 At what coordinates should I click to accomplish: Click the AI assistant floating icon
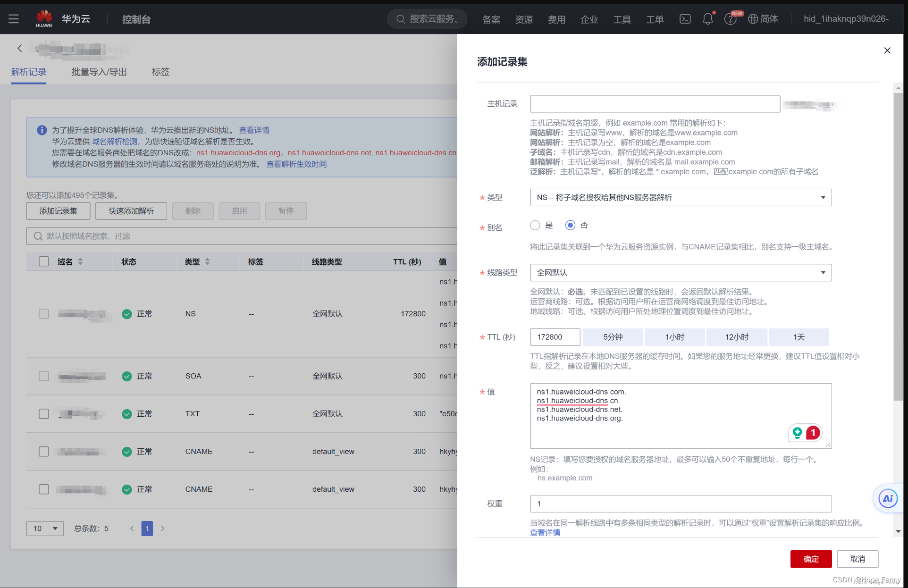[888, 498]
